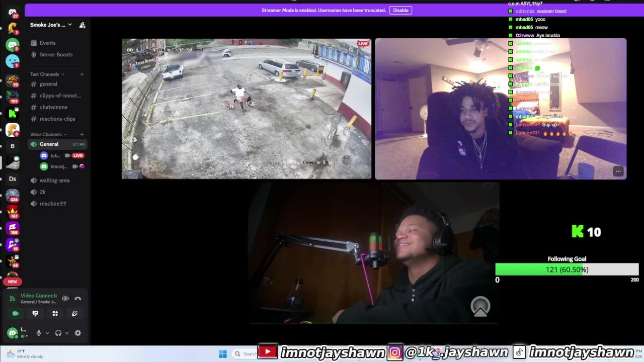The height and width of the screenshot is (362, 644).
Task: Open the Events section
Action: click(48, 43)
